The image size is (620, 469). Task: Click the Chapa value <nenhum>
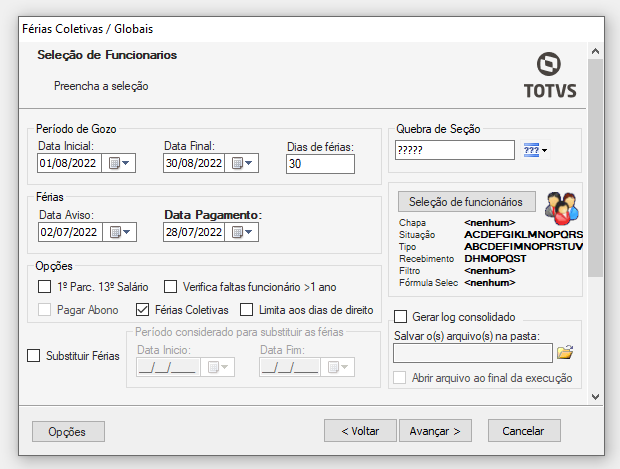coord(490,223)
